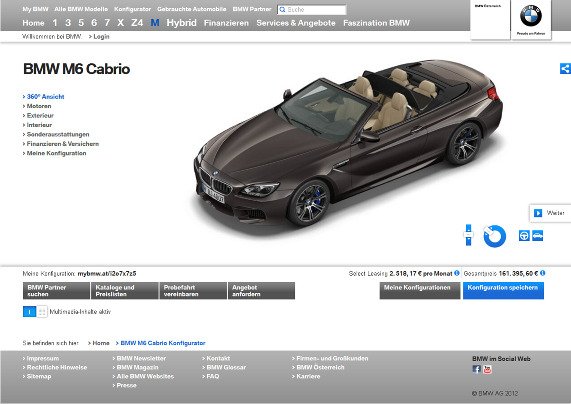The image size is (571, 404).
Task: Open Kontakt footer link
Action: [x=216, y=358]
